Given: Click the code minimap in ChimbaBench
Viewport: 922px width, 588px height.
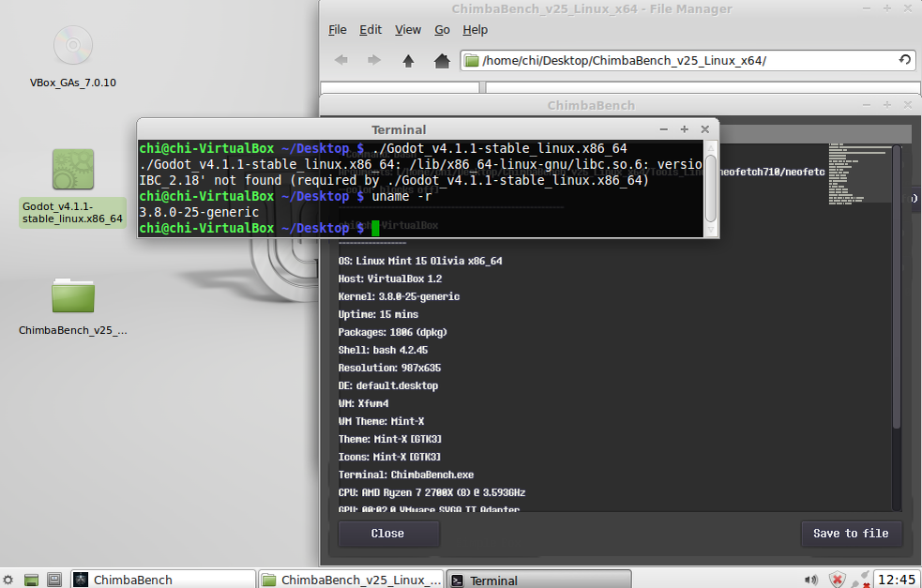Looking at the screenshot, I should pyautogui.click(x=860, y=173).
